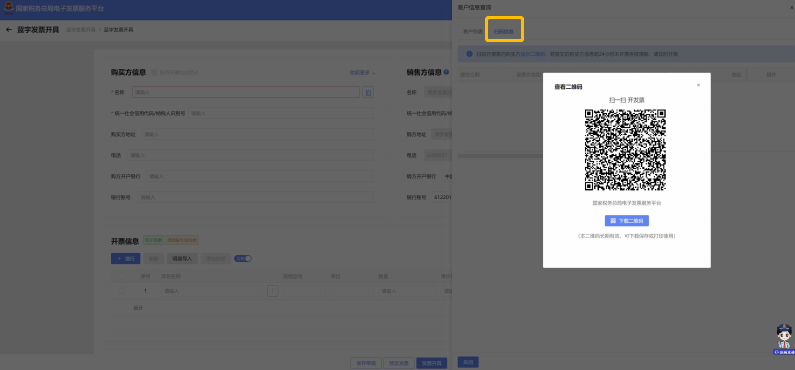Click the 项目名称 input in row 1
This screenshot has width=795, height=370.
213,291
